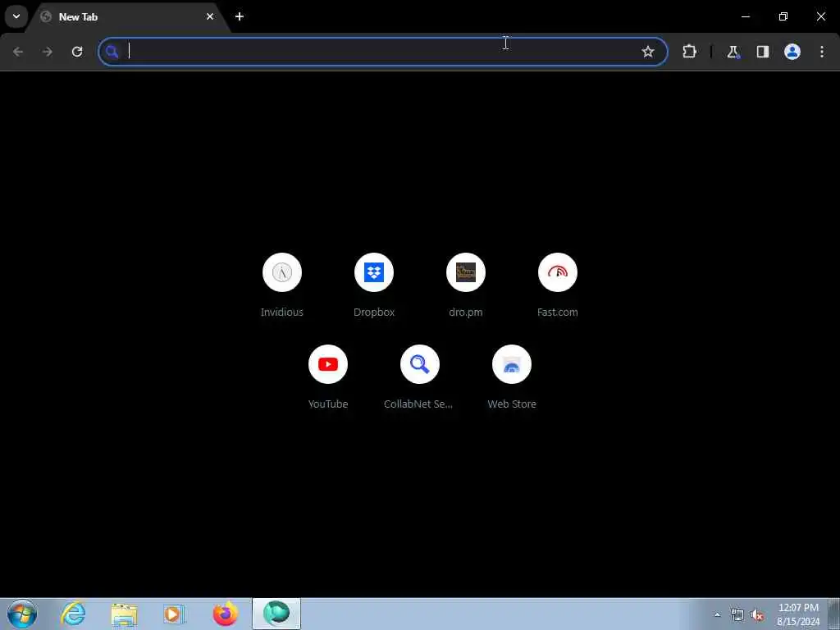
Task: Open the Windows Start menu
Action: coord(22,614)
